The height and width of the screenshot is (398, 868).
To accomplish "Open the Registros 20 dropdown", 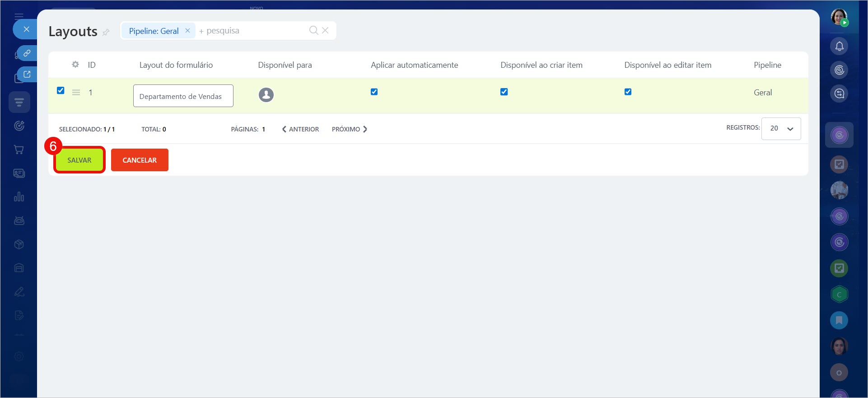I will tap(781, 129).
